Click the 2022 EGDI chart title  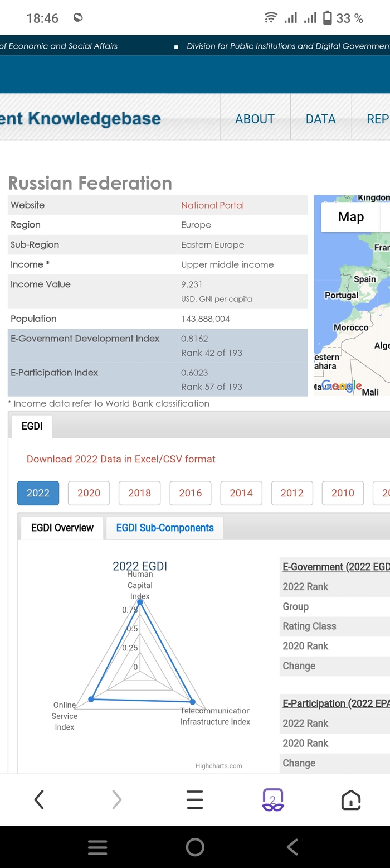(140, 566)
